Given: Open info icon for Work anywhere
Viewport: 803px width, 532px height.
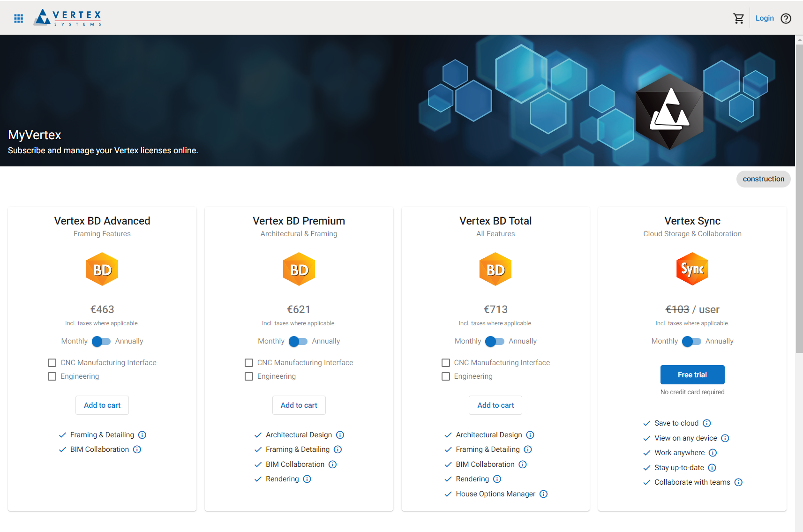Looking at the screenshot, I should tap(713, 453).
